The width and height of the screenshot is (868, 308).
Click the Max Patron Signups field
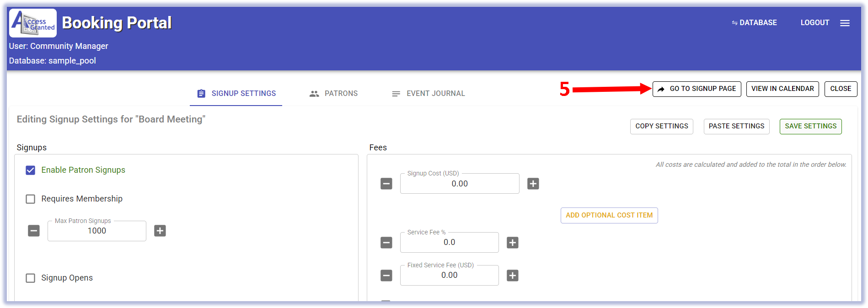tap(97, 231)
